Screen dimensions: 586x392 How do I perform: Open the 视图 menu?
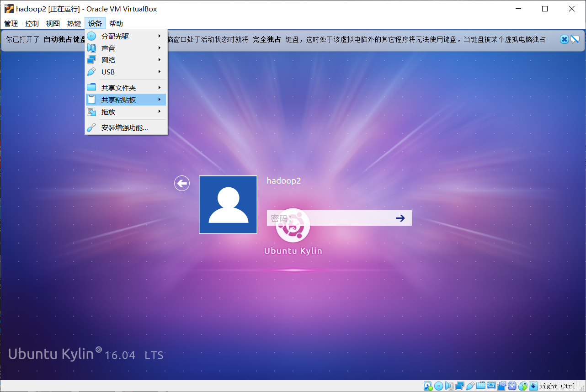click(53, 23)
